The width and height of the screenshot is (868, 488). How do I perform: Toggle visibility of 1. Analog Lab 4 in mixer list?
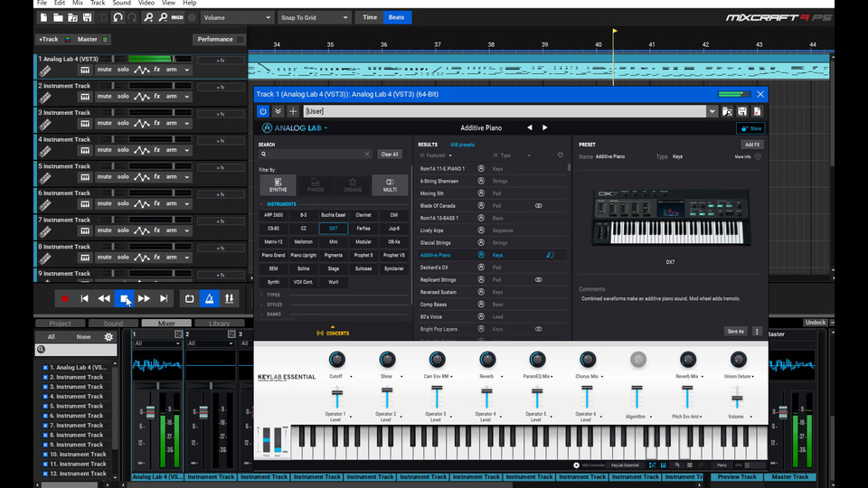[45, 368]
